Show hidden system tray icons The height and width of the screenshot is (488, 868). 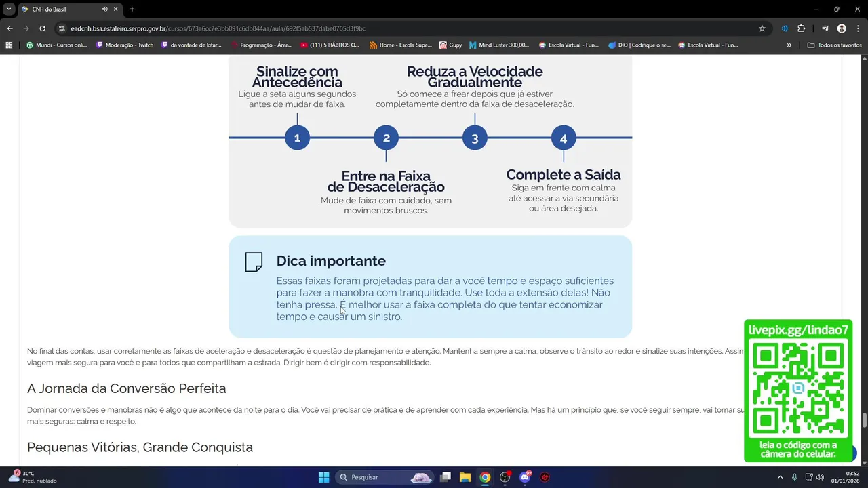click(x=780, y=477)
